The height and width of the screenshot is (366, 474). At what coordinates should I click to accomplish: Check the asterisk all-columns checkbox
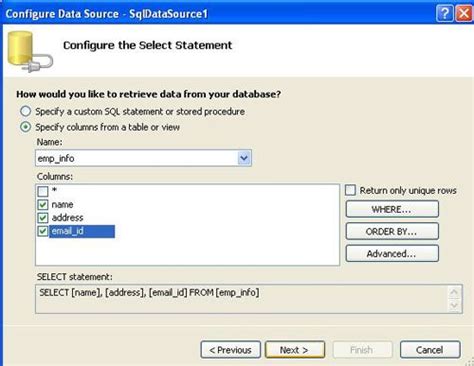point(43,191)
